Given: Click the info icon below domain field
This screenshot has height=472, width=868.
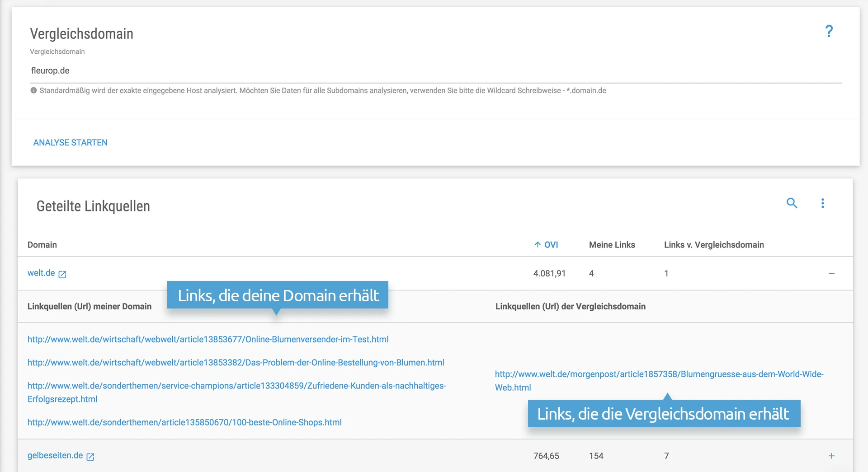Looking at the screenshot, I should click(x=33, y=90).
